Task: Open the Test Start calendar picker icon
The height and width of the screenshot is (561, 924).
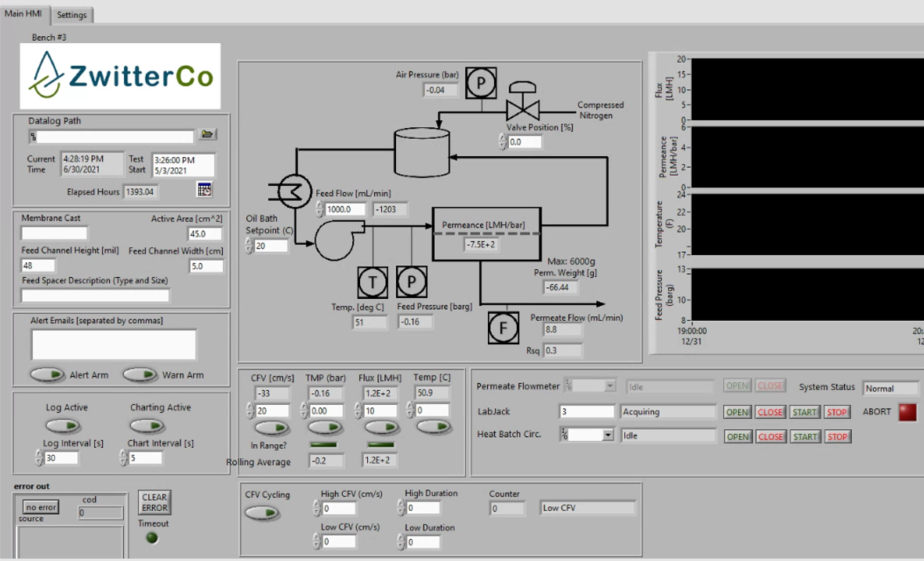Action: (x=206, y=189)
